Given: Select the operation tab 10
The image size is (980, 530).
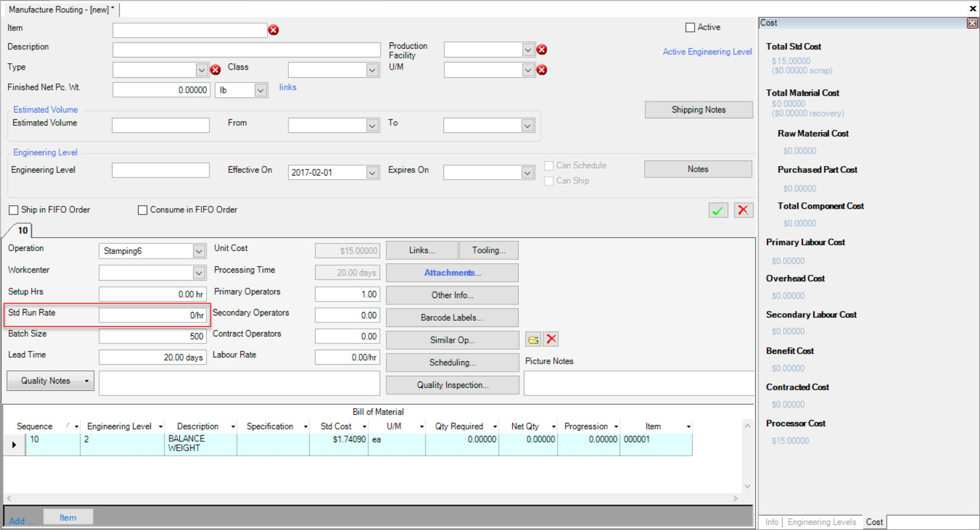Looking at the screenshot, I should (23, 230).
